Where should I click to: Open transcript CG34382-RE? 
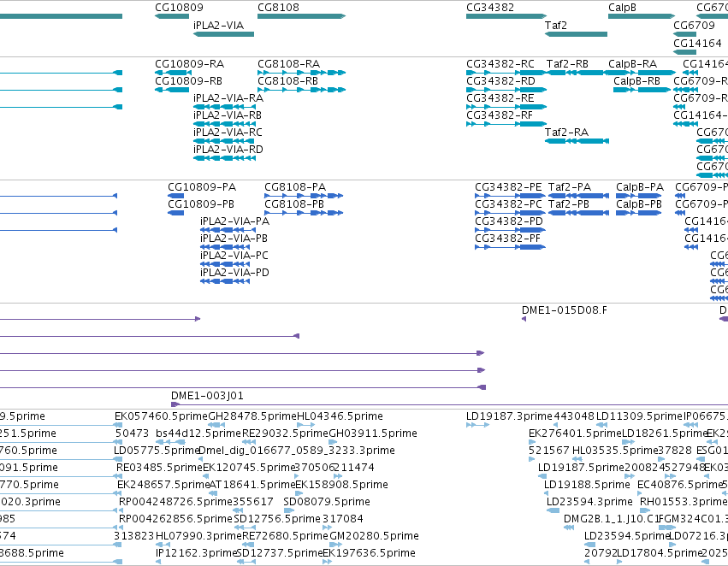point(506,107)
